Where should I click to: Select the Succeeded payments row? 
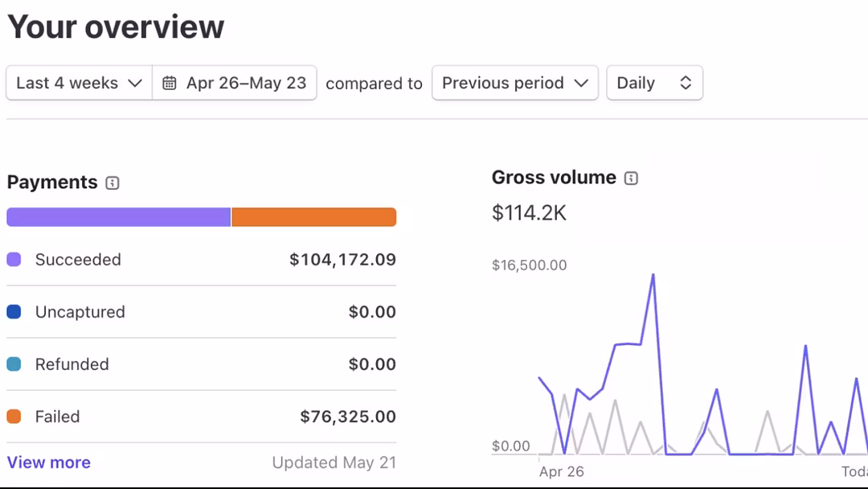(201, 260)
